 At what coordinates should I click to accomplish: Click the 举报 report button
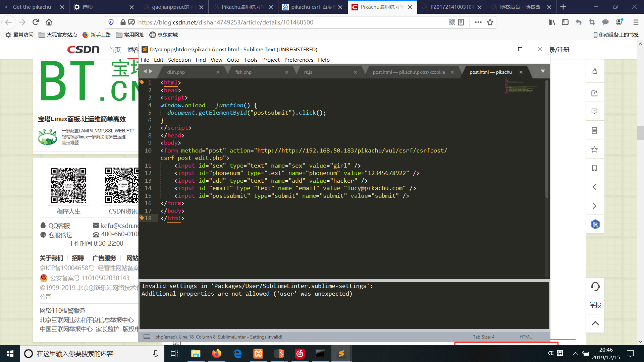[595, 305]
